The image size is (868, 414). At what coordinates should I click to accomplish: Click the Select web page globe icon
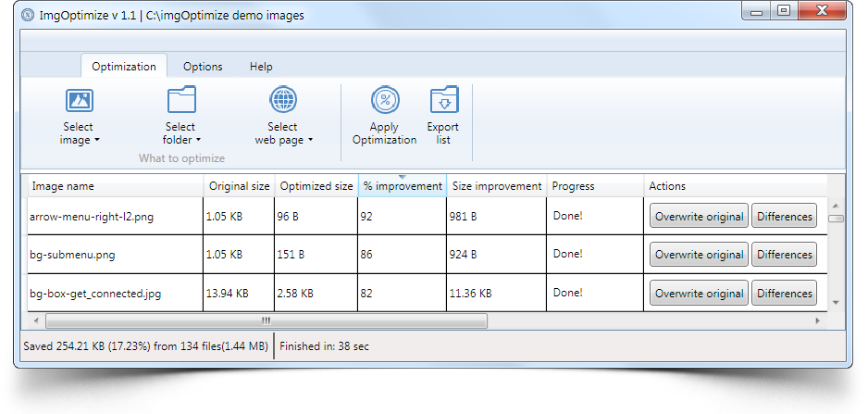pos(283,100)
